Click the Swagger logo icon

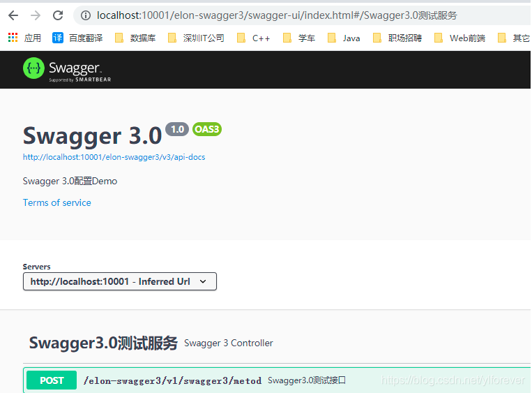[x=33, y=68]
